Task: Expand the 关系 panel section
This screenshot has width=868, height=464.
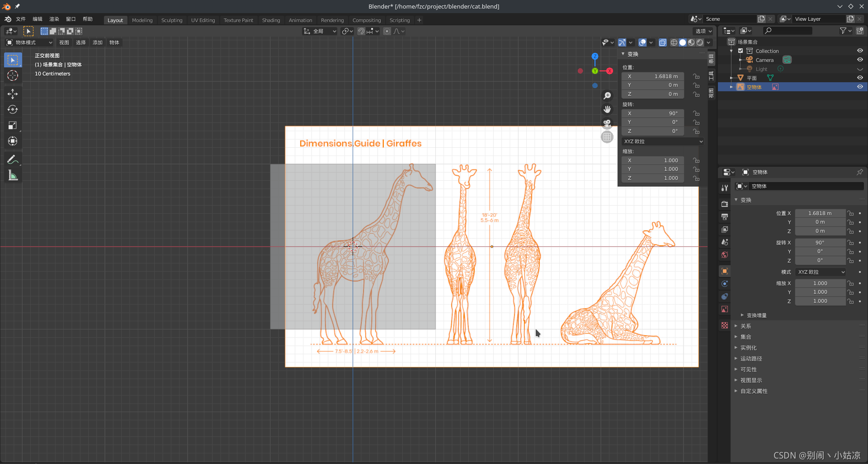Action: pos(746,326)
